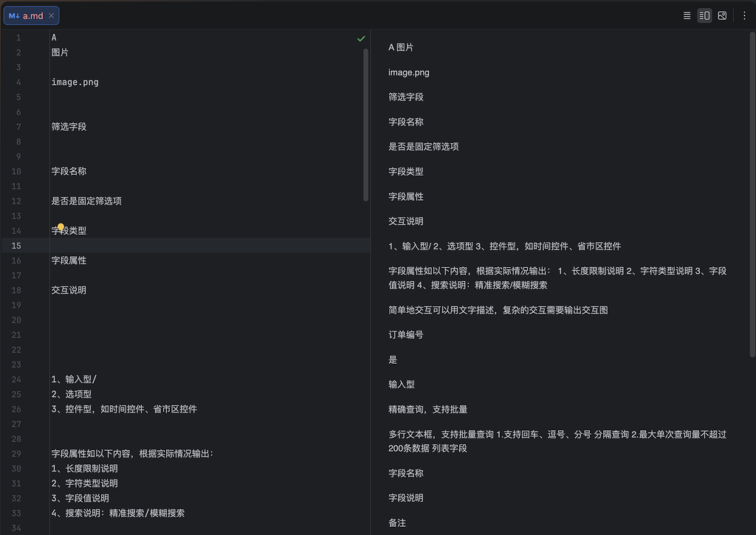Click '筛选字段' on editor line 7
This screenshot has width=756, height=535.
69,127
